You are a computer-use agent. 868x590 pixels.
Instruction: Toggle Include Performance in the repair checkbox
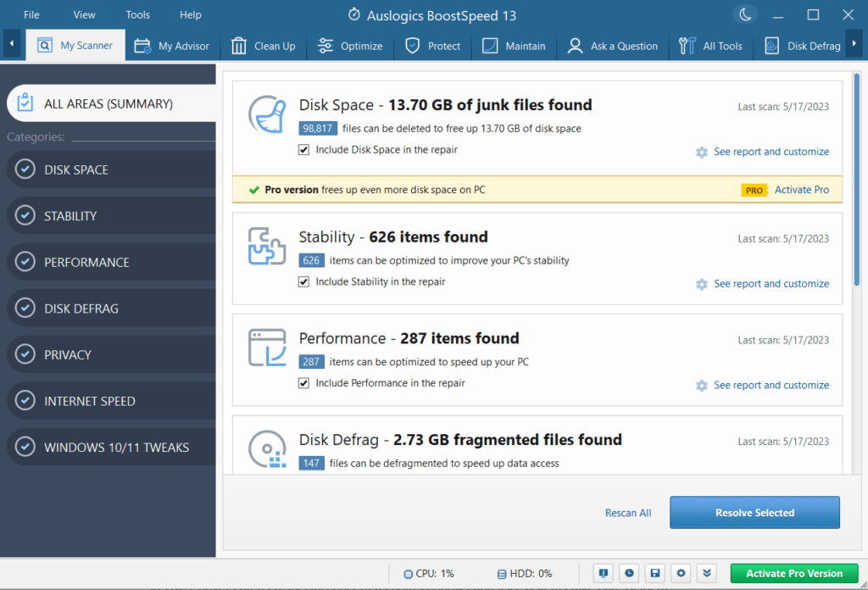pos(303,384)
